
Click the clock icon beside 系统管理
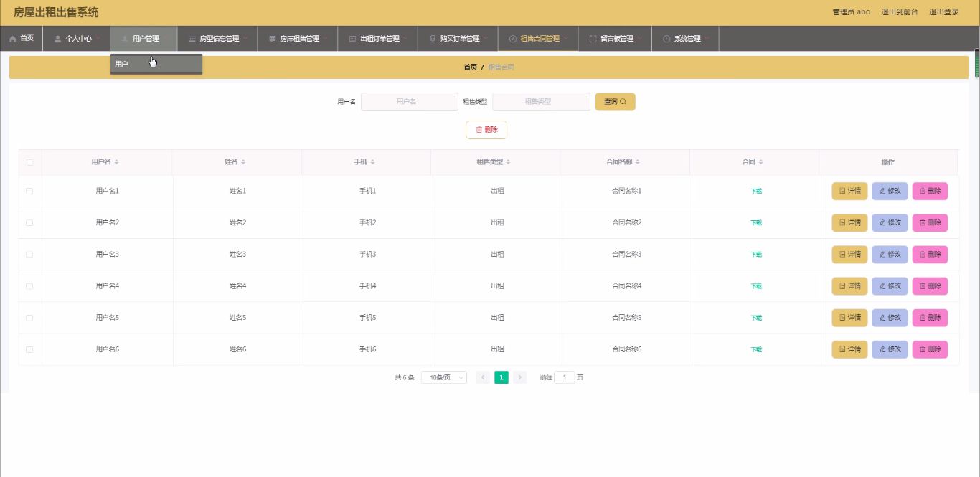pyautogui.click(x=666, y=39)
